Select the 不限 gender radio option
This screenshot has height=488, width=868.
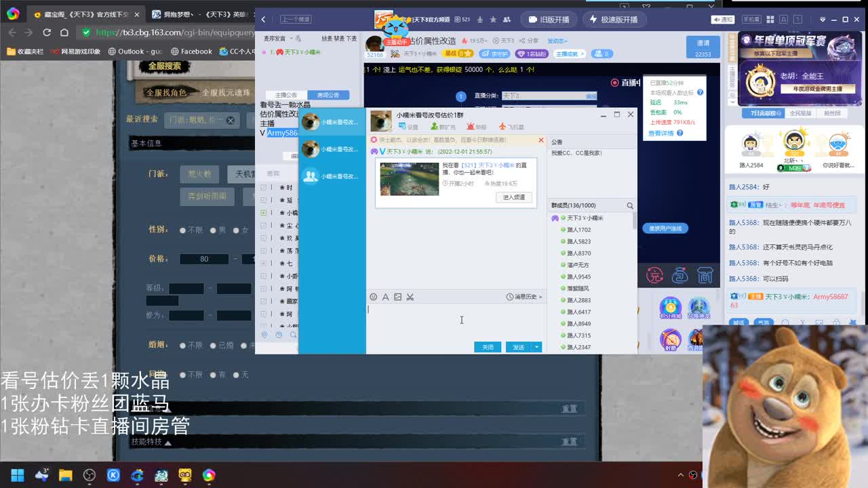pyautogui.click(x=182, y=230)
